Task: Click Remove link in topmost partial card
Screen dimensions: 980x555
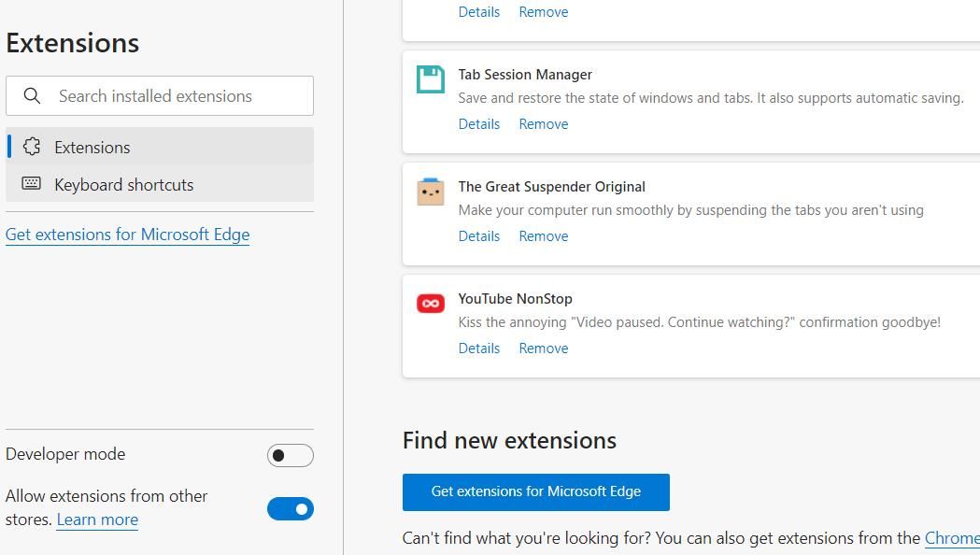Action: click(x=543, y=12)
